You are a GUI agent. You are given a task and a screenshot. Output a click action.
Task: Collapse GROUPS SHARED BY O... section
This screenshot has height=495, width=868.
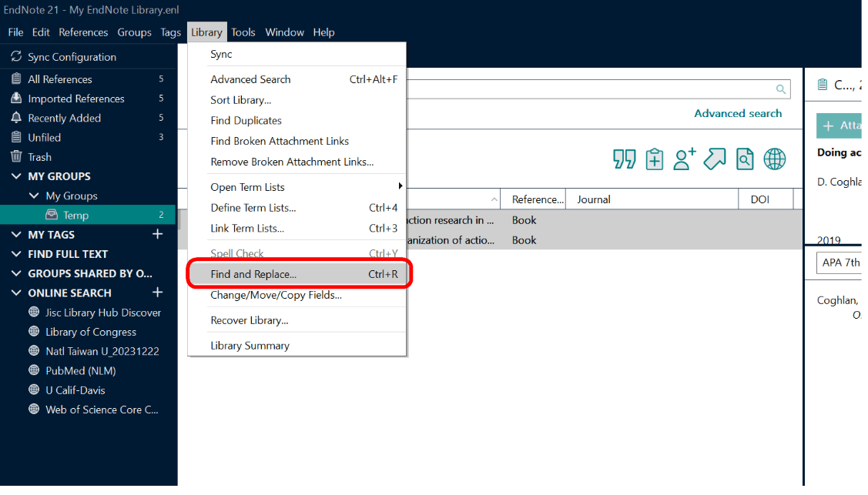point(16,273)
